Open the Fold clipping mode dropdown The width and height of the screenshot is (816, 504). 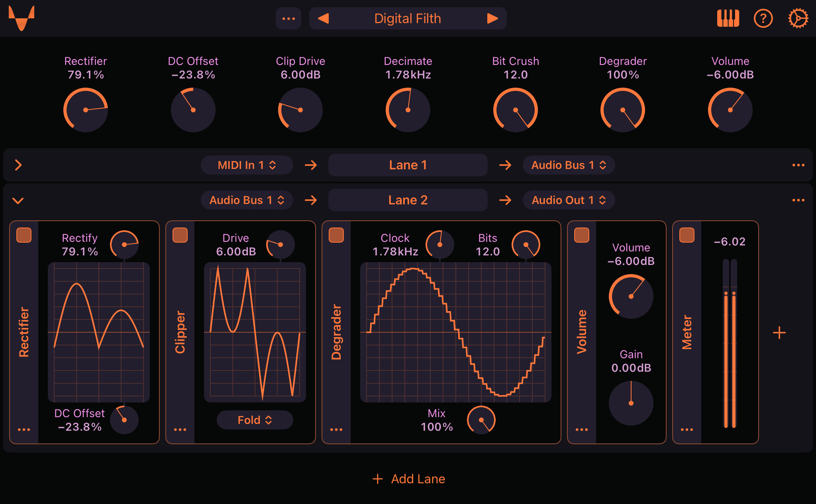[x=255, y=420]
